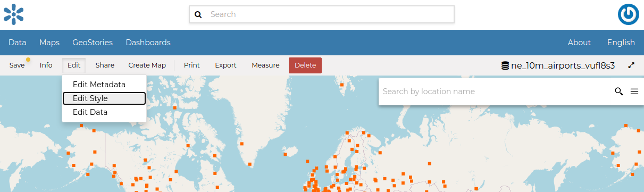Open the map hamburger menu
644x192 pixels.
634,91
